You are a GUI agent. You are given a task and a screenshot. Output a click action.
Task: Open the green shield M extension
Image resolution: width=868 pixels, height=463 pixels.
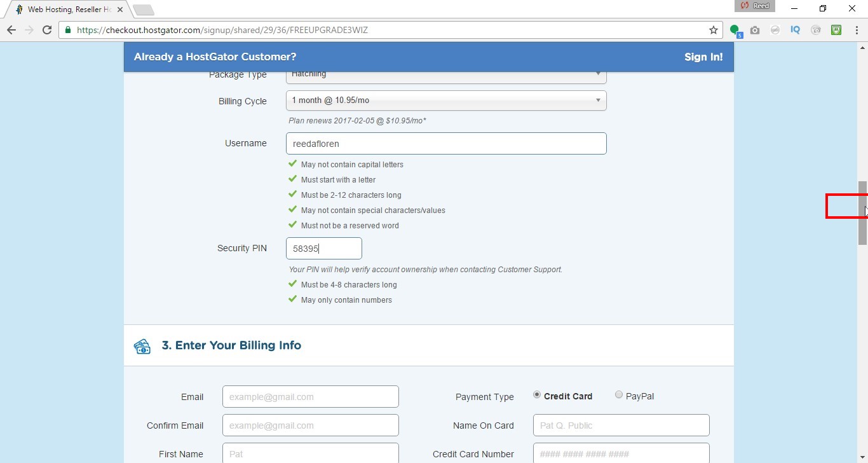836,30
